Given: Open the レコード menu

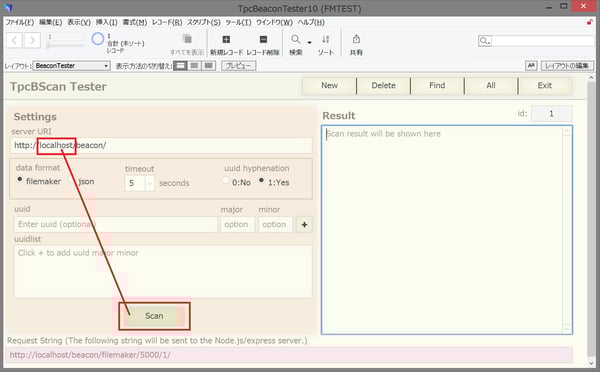Looking at the screenshot, I should pyautogui.click(x=167, y=22).
